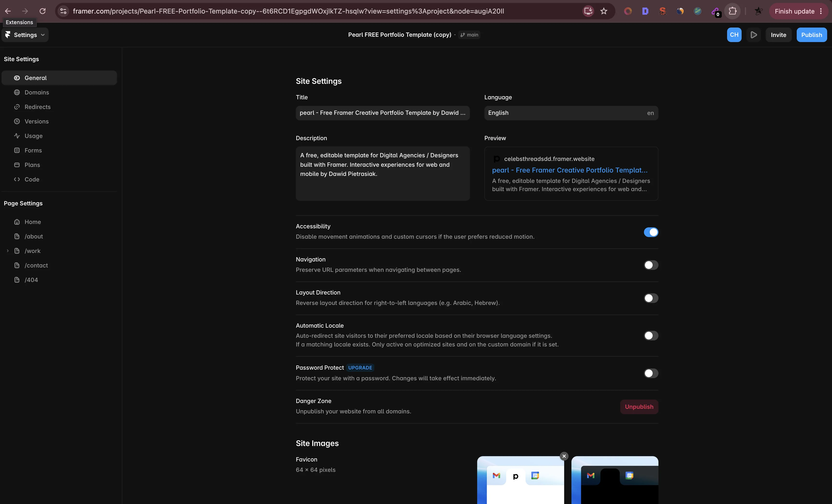This screenshot has width=832, height=504.
Task: Click the UPGRADE badge
Action: [x=360, y=368]
